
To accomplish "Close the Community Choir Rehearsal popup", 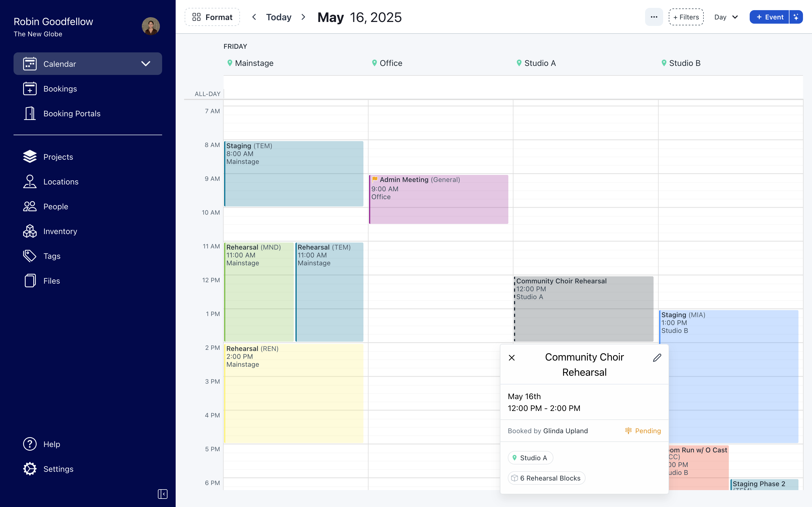I will point(511,358).
